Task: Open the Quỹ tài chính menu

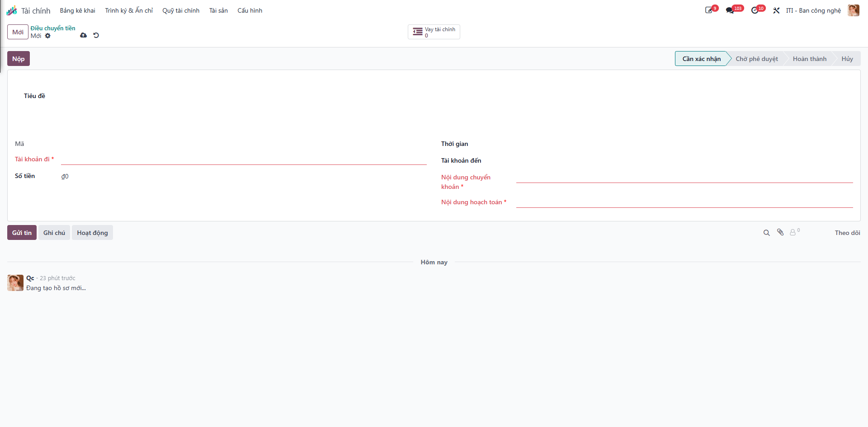Action: [x=181, y=10]
